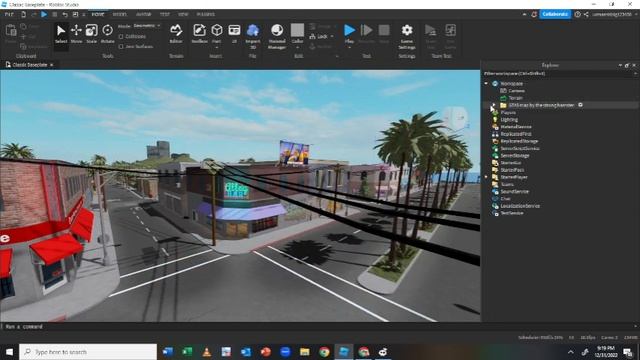This screenshot has width=640, height=360.
Task: Select ServerStorage in Explorer
Action: coord(515,156)
